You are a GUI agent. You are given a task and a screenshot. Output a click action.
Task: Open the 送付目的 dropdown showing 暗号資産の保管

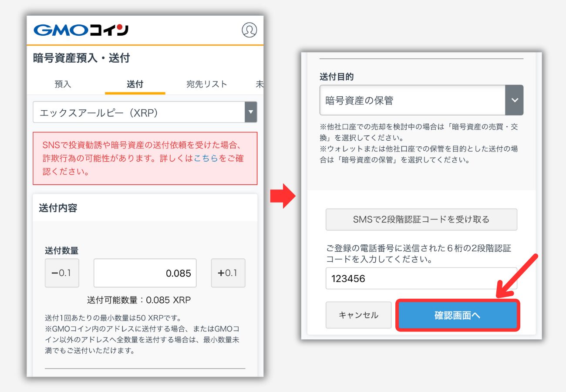[x=421, y=100]
